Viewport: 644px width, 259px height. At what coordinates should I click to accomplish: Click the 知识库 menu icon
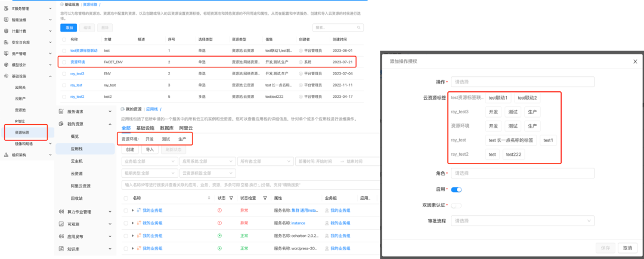[61, 249]
